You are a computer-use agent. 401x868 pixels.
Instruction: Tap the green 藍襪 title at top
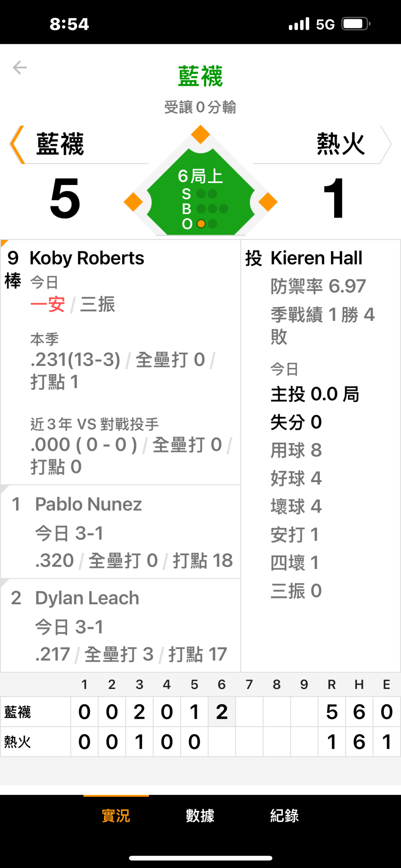[200, 76]
